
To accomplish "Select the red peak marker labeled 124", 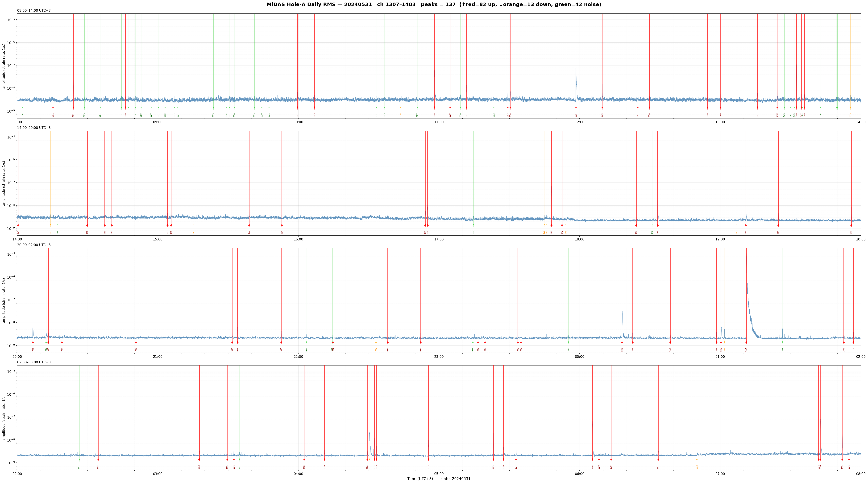I will tap(429, 459).
